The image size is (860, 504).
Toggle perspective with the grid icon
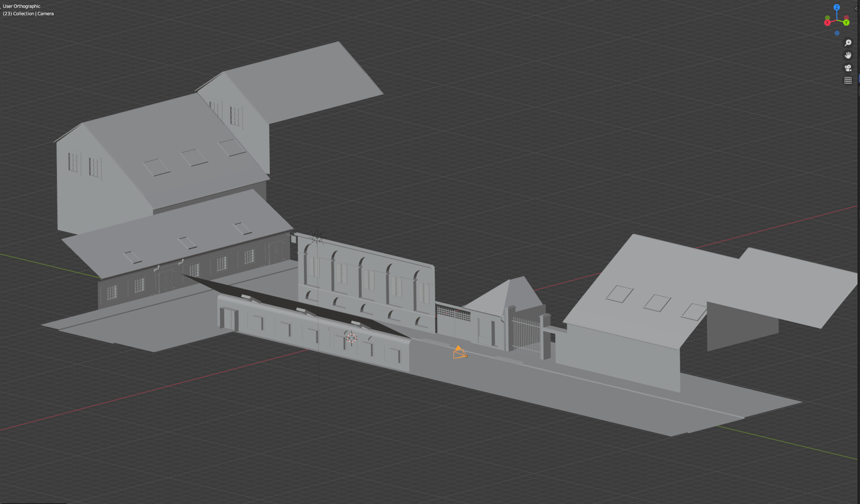[x=848, y=80]
